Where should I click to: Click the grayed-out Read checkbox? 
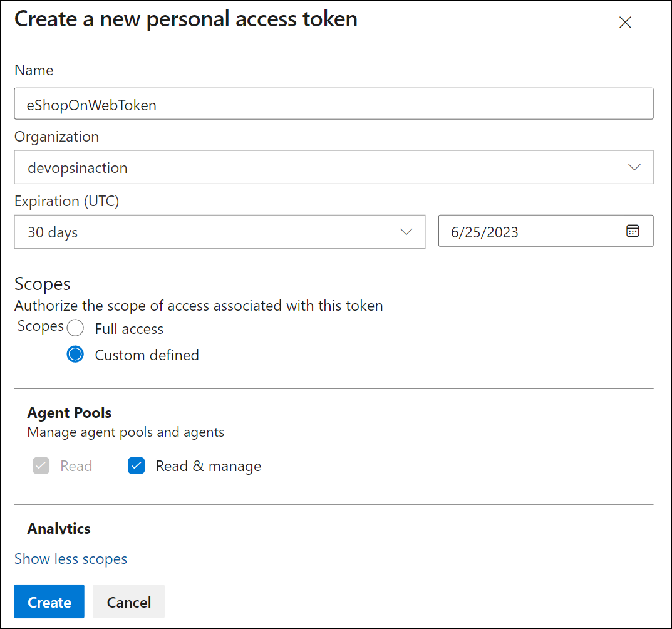[x=41, y=466]
